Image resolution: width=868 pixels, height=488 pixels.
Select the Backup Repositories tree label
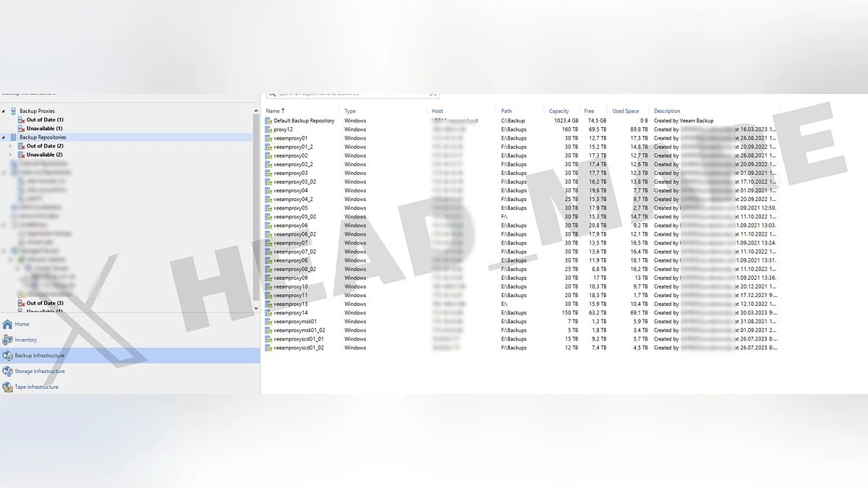coord(43,137)
